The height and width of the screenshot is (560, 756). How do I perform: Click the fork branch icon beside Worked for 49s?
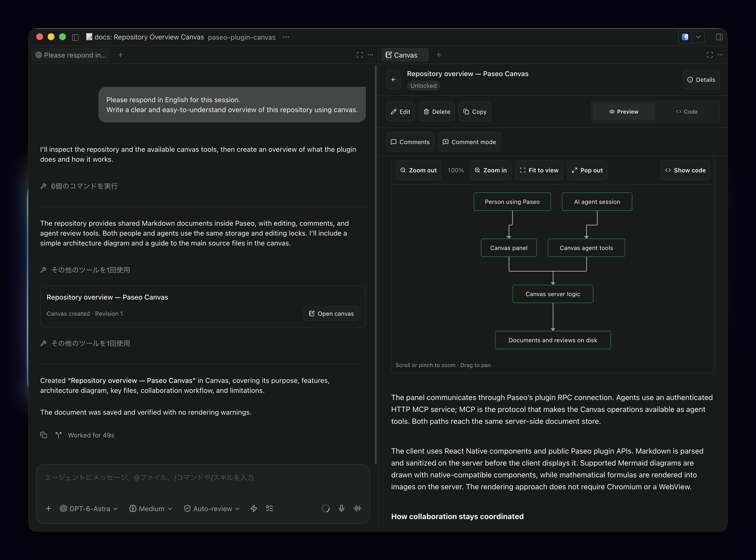point(58,435)
